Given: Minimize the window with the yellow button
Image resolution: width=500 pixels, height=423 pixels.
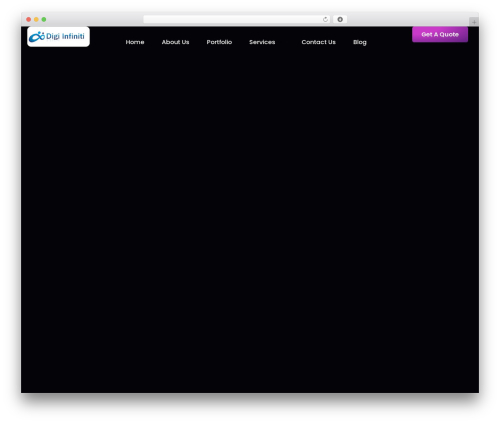Looking at the screenshot, I should click(36, 19).
